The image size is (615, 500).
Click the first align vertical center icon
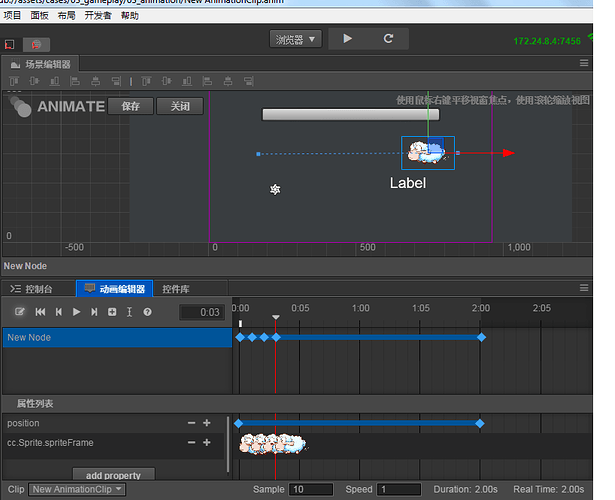(x=34, y=81)
